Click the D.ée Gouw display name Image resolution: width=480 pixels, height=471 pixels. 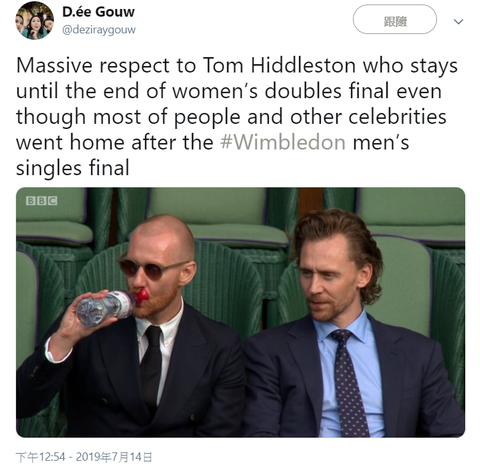[98, 12]
